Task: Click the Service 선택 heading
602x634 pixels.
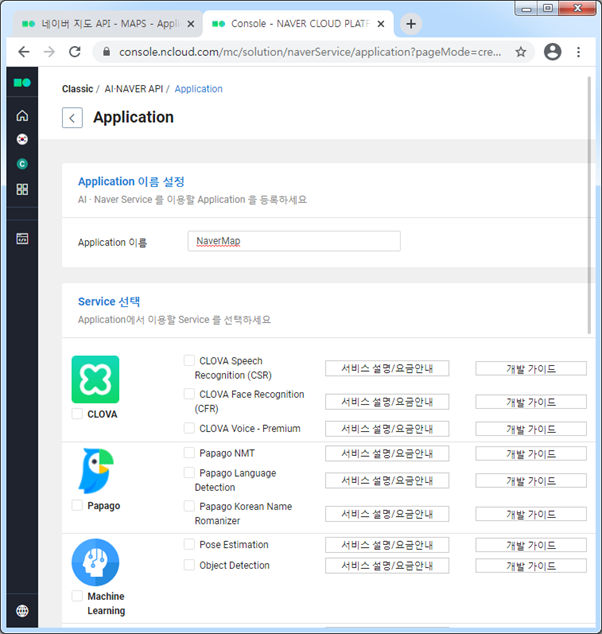Action: (109, 302)
